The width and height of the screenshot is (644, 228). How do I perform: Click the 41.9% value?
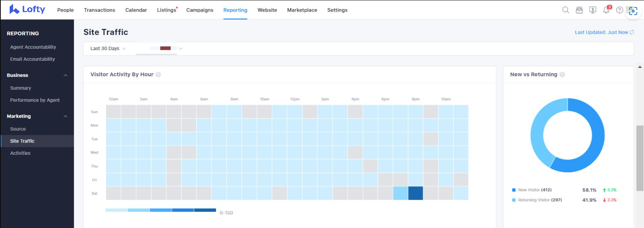[x=589, y=200]
